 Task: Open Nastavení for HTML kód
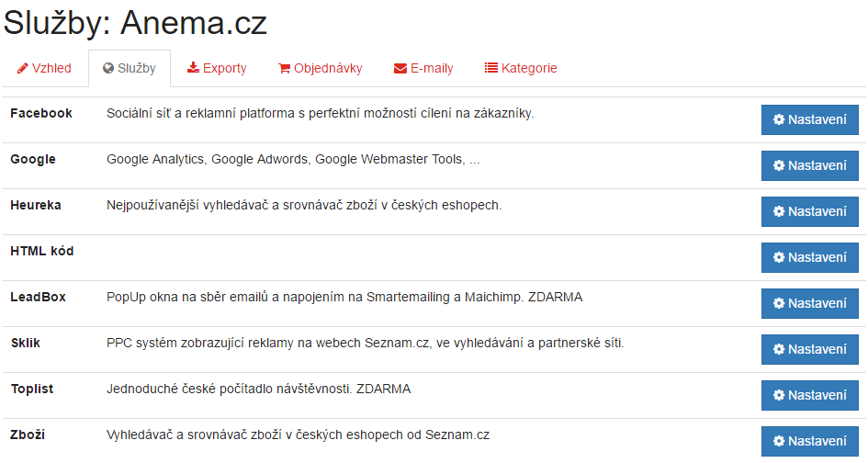click(x=810, y=257)
